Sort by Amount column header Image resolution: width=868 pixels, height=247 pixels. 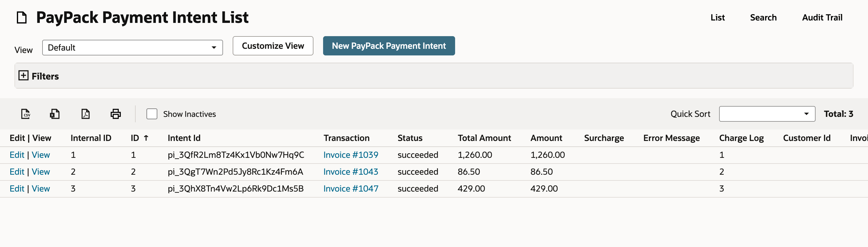[546, 138]
